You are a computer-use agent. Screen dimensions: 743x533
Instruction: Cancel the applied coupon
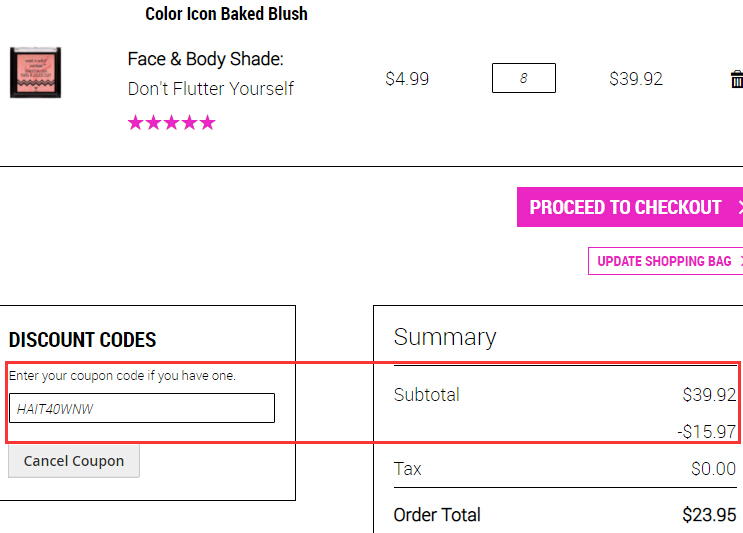tap(74, 461)
